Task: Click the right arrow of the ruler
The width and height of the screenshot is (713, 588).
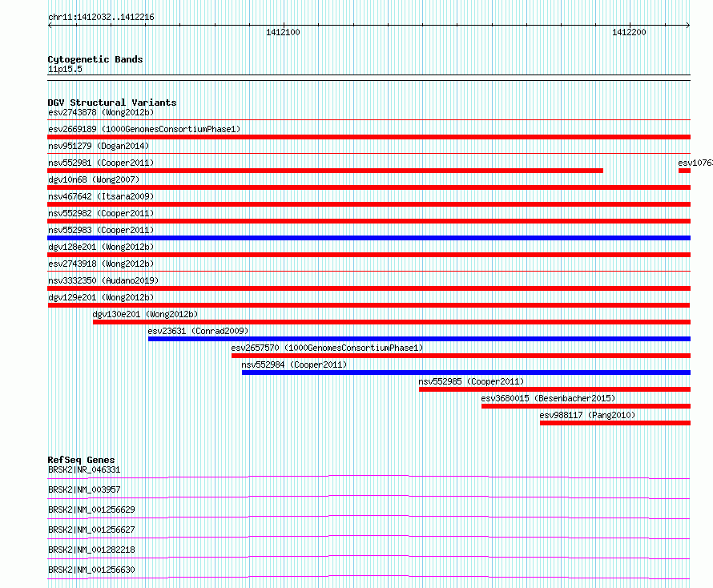Action: [688, 25]
